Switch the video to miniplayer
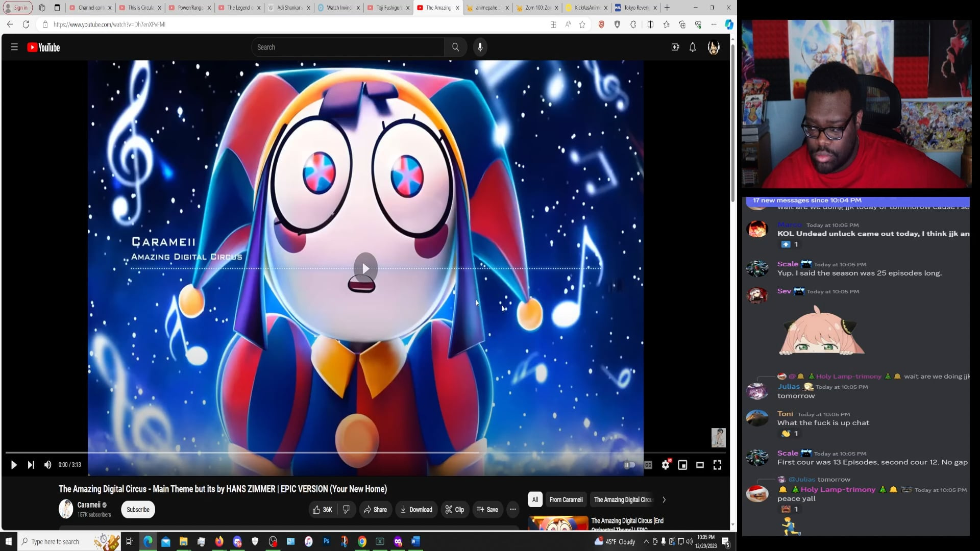 (x=682, y=465)
